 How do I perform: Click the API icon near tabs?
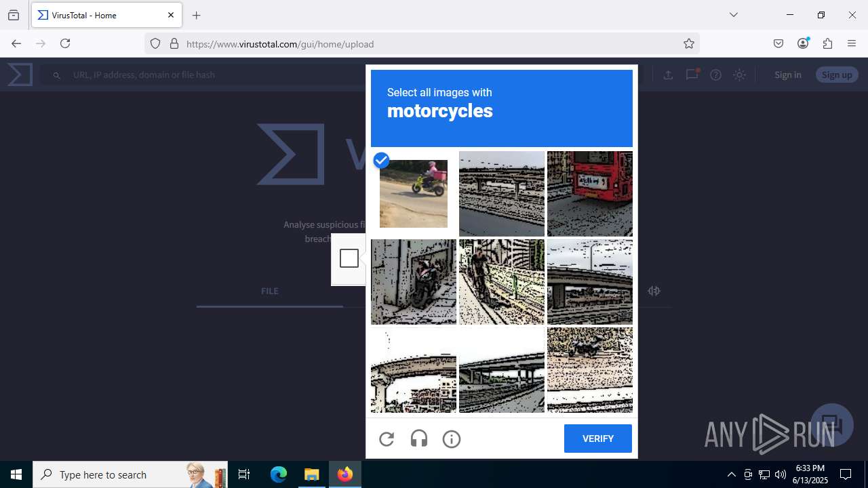pyautogui.click(x=654, y=291)
